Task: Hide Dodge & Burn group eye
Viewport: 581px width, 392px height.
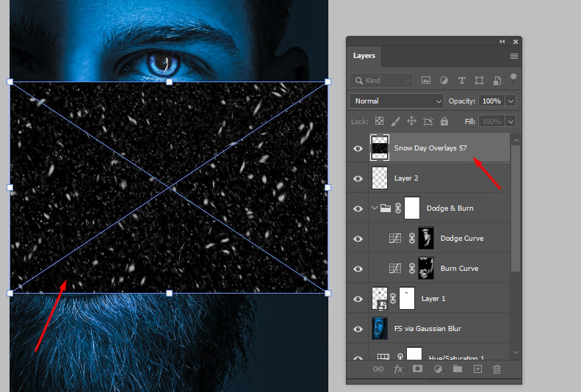Action: (x=358, y=208)
